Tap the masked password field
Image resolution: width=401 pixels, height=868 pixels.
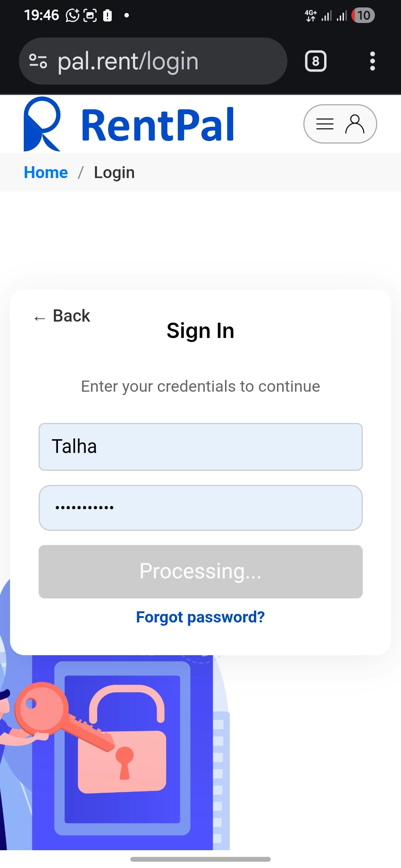200,507
